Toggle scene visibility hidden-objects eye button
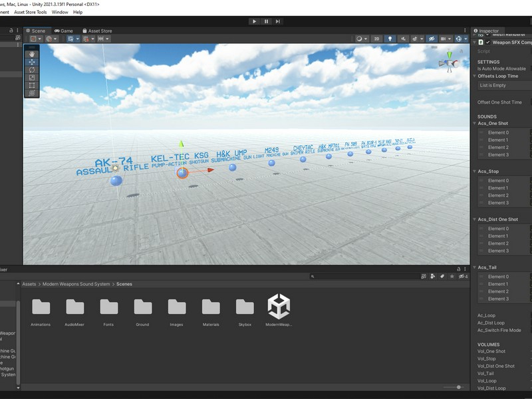 (432, 39)
